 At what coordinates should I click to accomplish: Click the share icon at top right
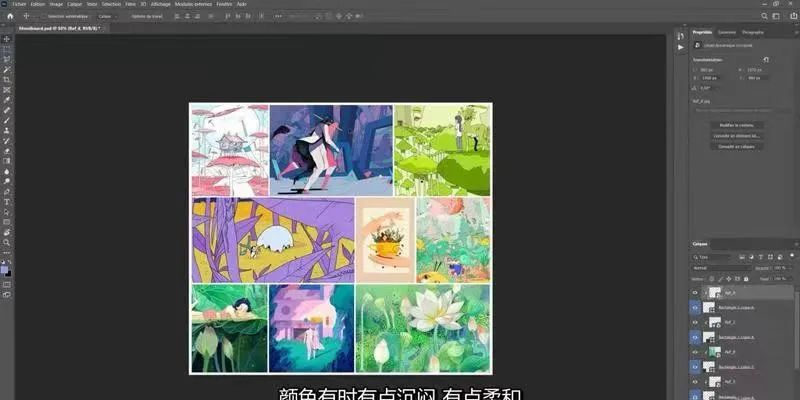[793, 16]
